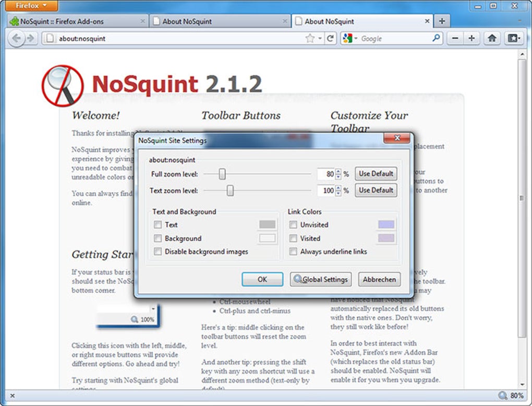Pick the Unvisited link color swatch
Screen dimensions: 532x406
(386, 224)
